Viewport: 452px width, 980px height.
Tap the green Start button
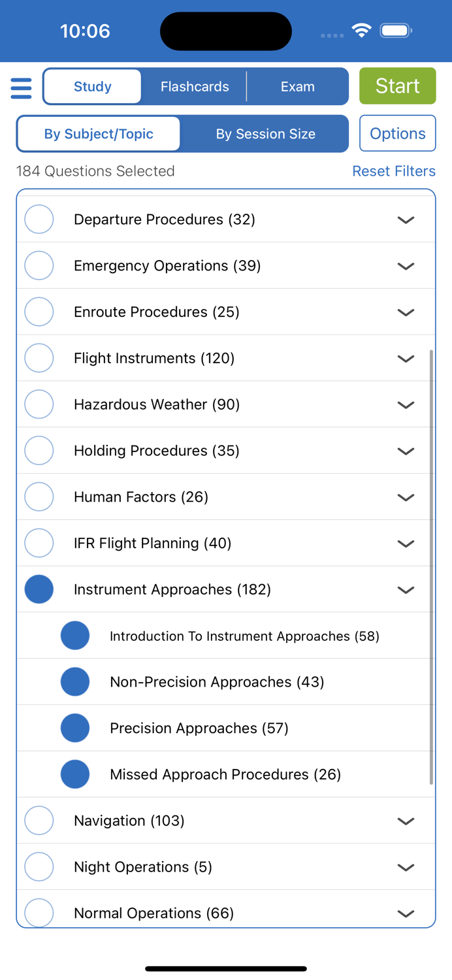point(397,85)
